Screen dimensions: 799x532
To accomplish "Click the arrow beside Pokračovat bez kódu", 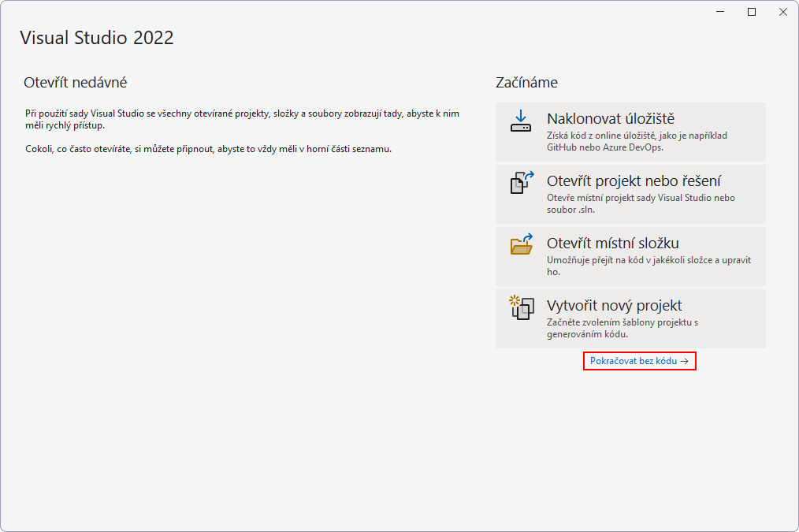I will point(685,362).
